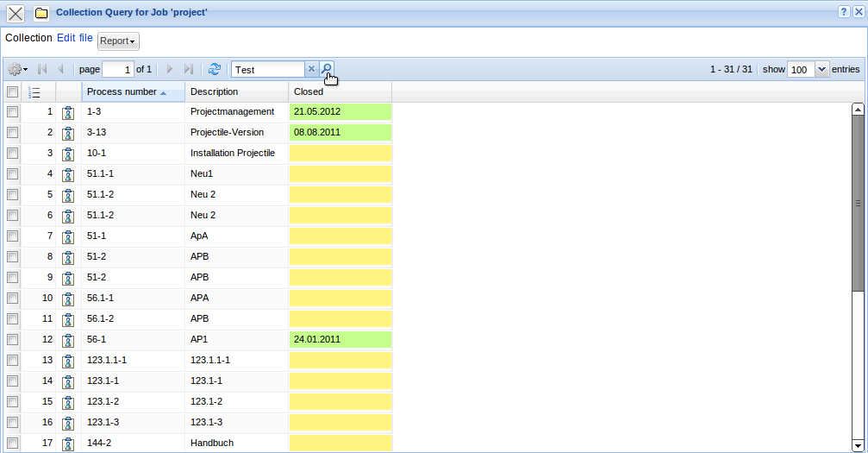Open clipboard icon for process 1-3
868x453 pixels.
click(68, 112)
